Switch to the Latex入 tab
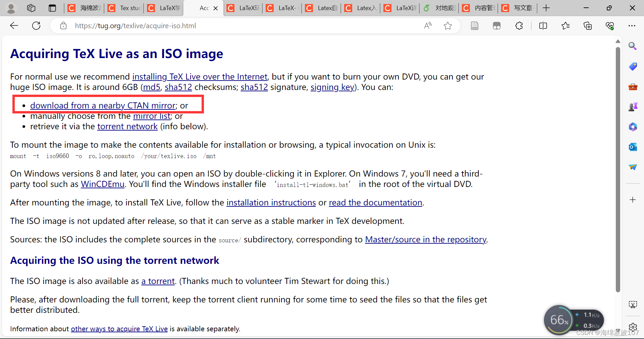644x339 pixels. click(x=361, y=8)
